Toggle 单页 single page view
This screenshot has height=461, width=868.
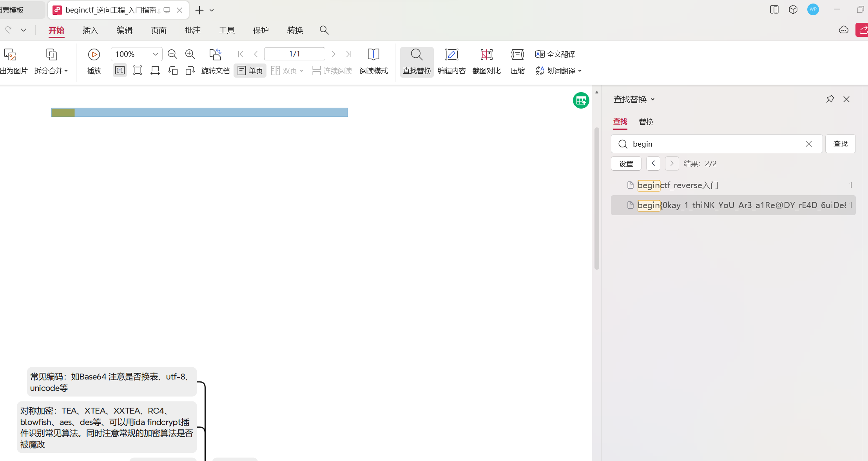pyautogui.click(x=250, y=71)
